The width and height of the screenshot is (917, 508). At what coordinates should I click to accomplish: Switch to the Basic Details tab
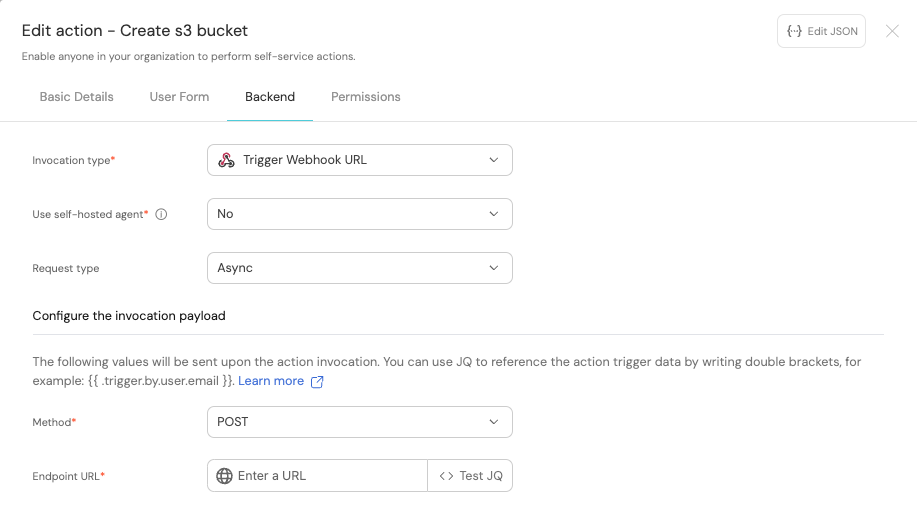[x=76, y=97]
